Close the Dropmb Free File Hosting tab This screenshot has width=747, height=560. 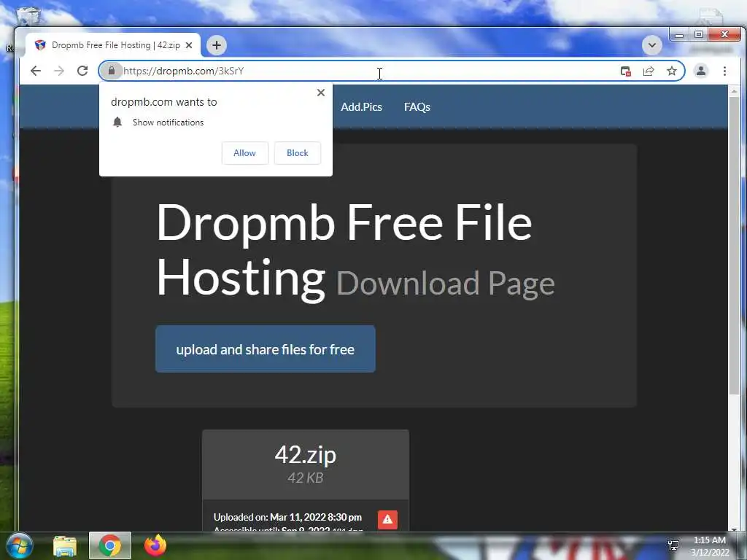click(x=189, y=45)
